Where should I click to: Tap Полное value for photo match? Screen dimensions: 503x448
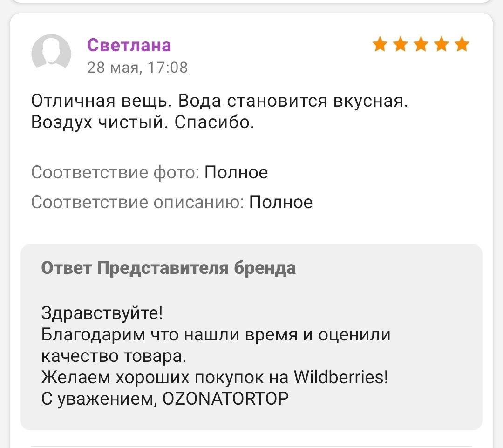coord(236,172)
